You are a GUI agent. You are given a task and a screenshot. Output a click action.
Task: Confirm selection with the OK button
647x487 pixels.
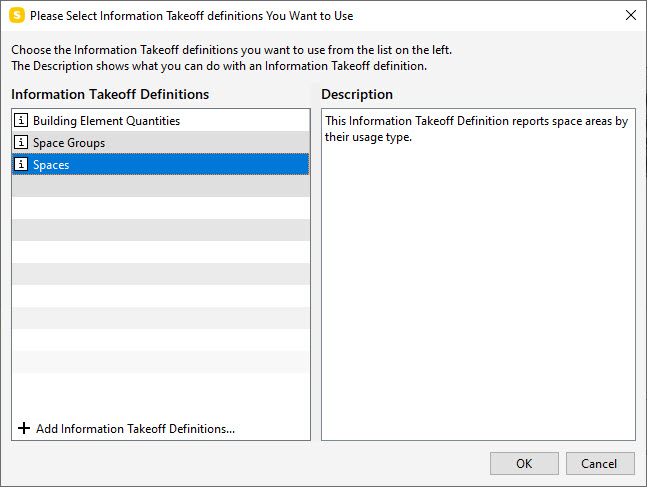pyautogui.click(x=524, y=463)
